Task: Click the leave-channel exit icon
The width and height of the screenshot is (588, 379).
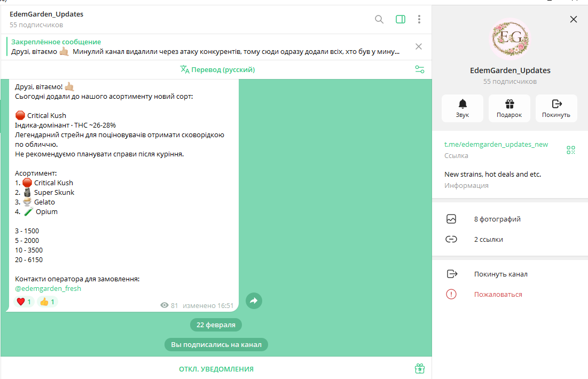Action: [452, 274]
